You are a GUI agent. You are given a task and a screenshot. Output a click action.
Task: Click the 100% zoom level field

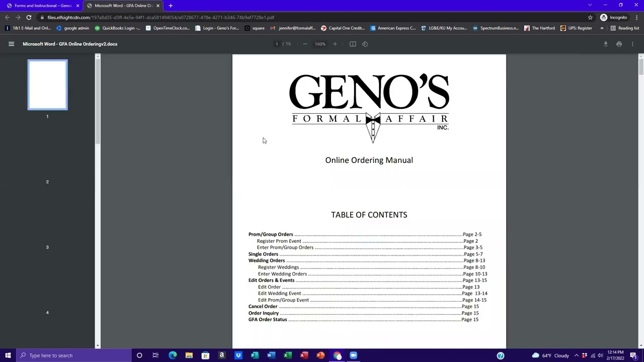click(x=320, y=44)
